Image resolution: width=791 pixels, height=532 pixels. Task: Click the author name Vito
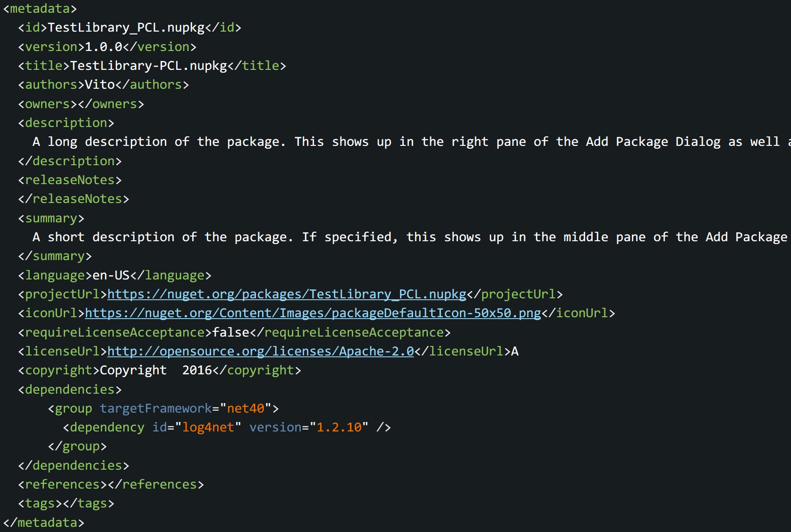(100, 84)
